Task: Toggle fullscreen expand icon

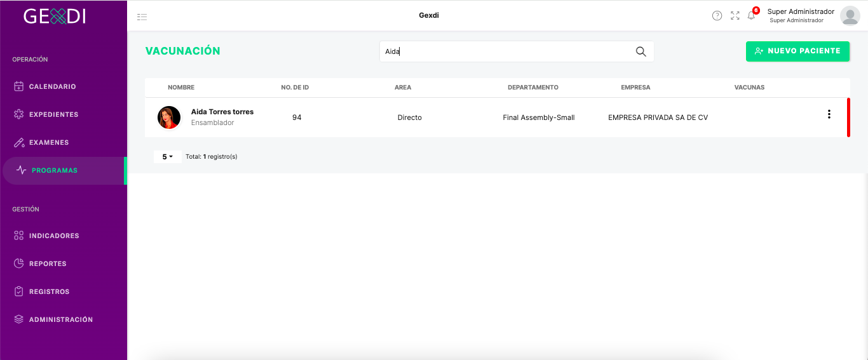Action: (735, 16)
